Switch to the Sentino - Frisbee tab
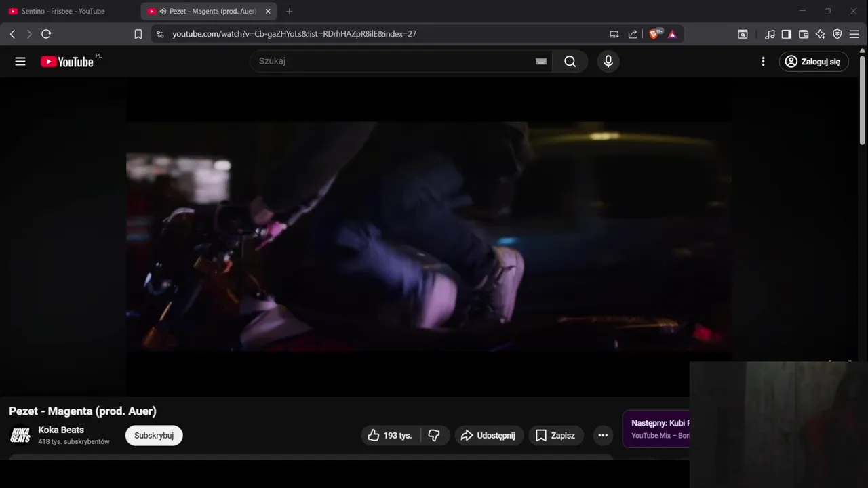Image resolution: width=868 pixels, height=488 pixels. click(62, 12)
